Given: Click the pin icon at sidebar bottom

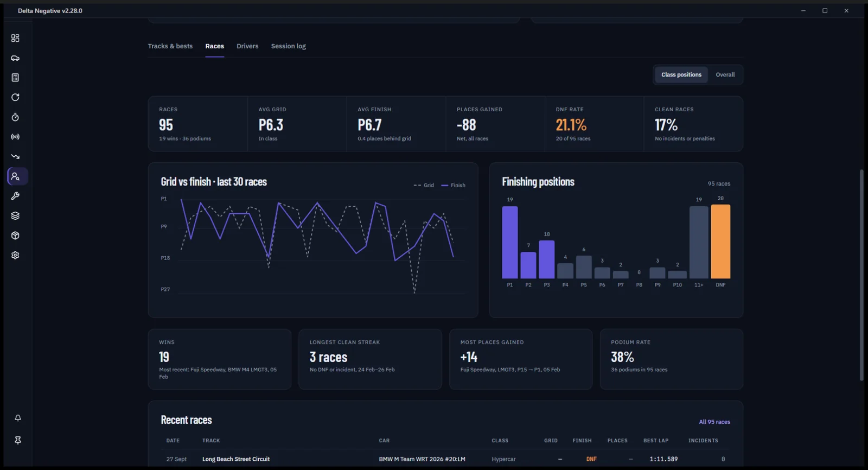Looking at the screenshot, I should tap(18, 440).
